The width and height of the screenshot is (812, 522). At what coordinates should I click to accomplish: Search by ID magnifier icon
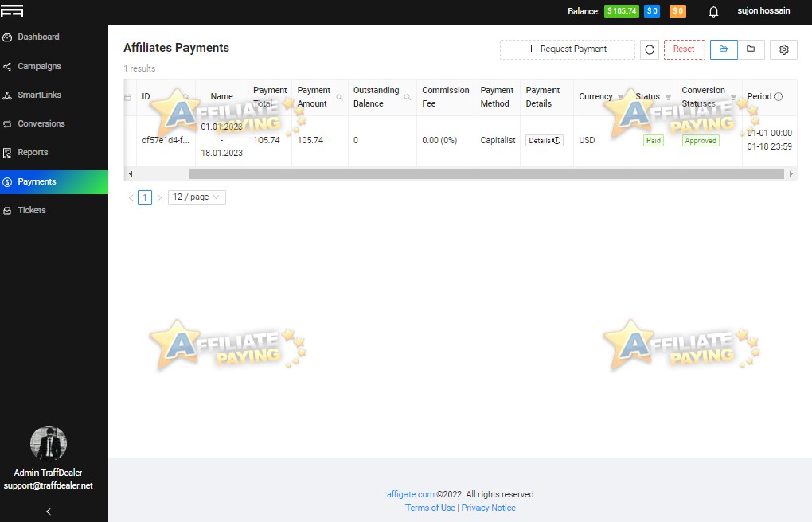pos(185,97)
